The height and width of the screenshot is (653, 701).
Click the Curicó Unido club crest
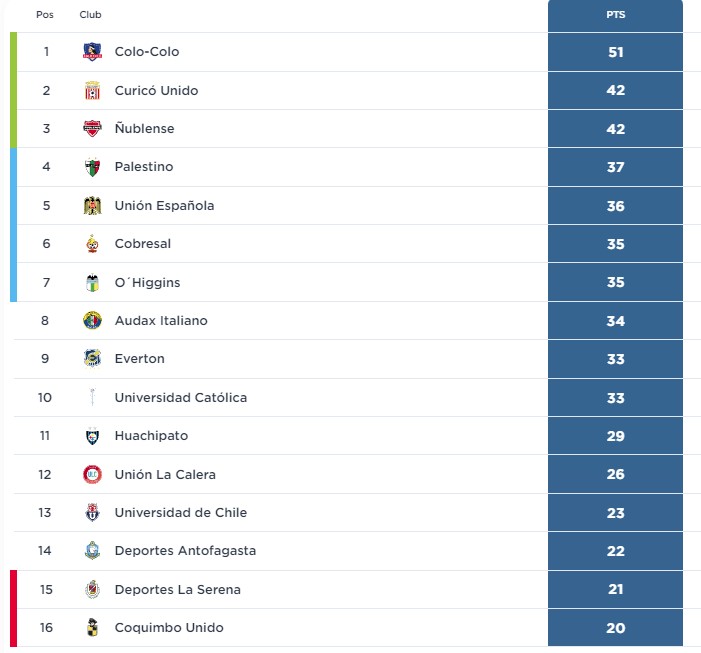point(93,90)
